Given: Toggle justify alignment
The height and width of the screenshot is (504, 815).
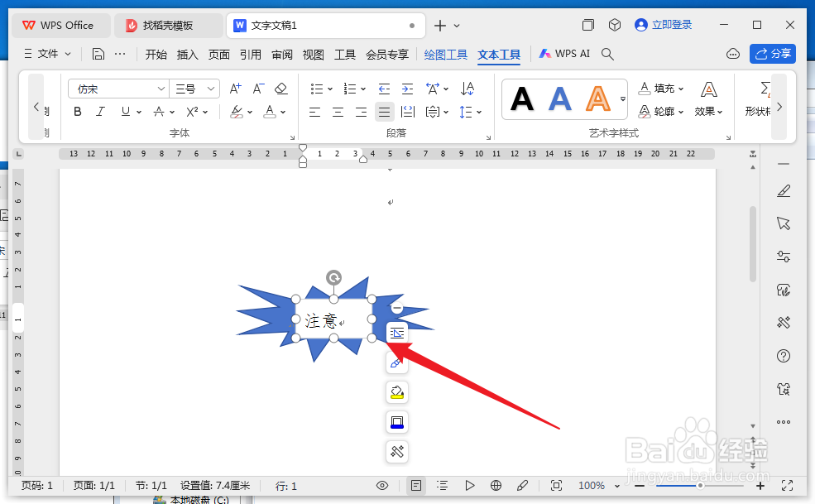Looking at the screenshot, I should 384,112.
